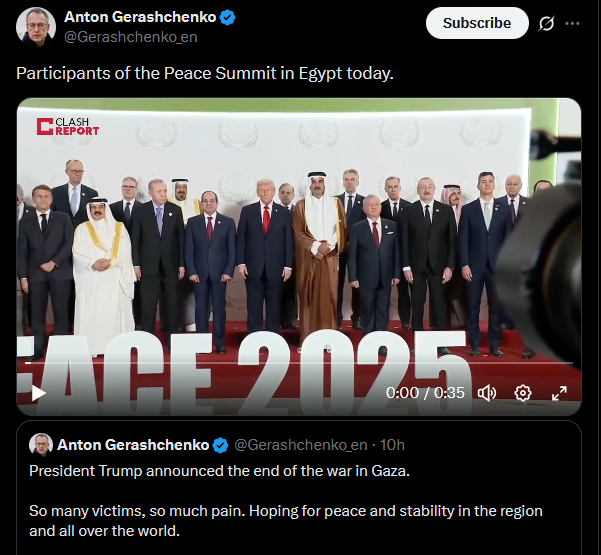Screen dimensions: 601x555
Task: Play the summit video
Action: pyautogui.click(x=38, y=393)
